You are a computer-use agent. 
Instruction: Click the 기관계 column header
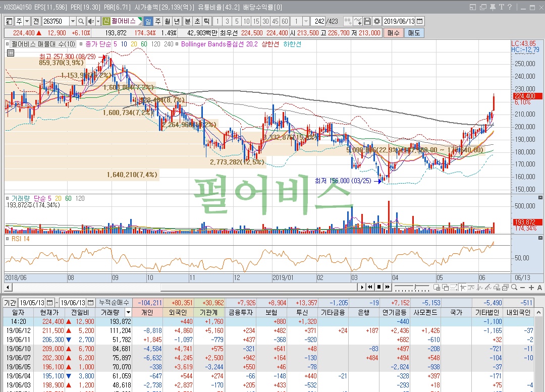209,312
